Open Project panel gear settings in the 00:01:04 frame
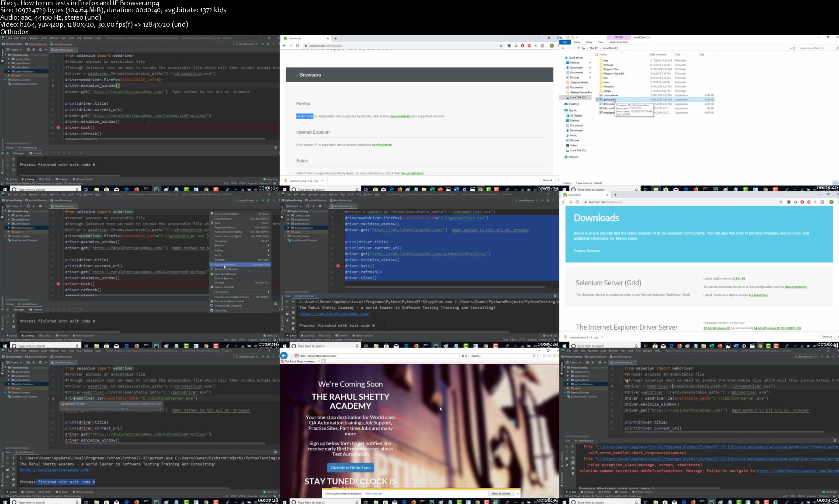 click(40, 50)
